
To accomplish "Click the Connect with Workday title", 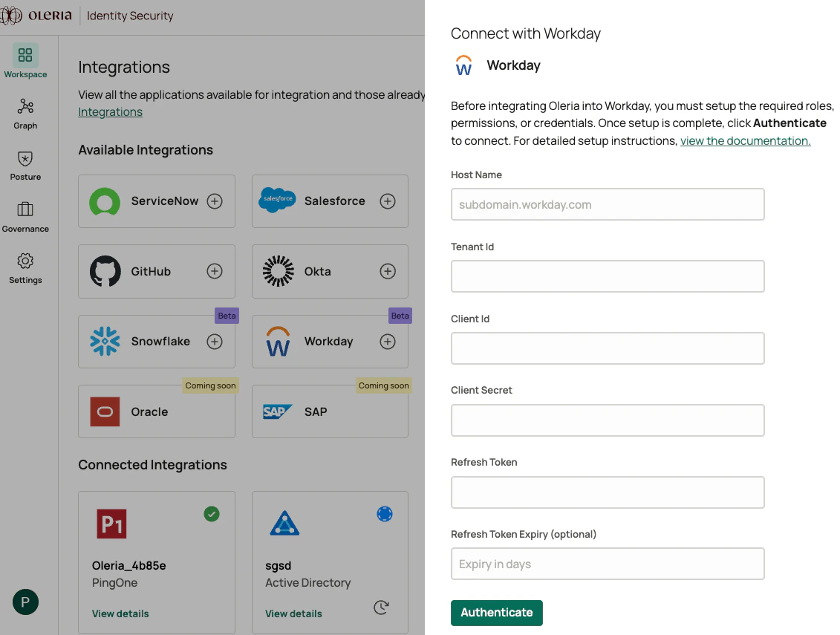I will point(526,33).
